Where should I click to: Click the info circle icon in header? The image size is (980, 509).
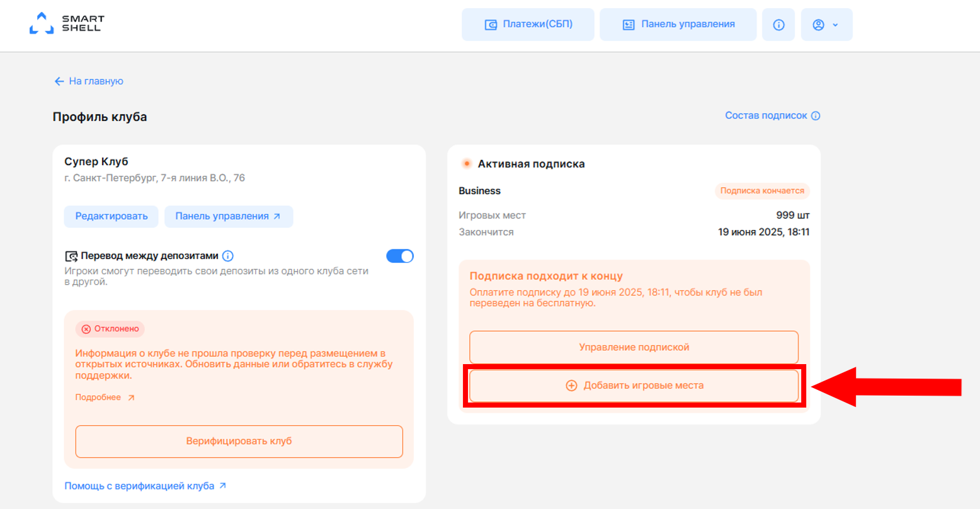click(778, 25)
